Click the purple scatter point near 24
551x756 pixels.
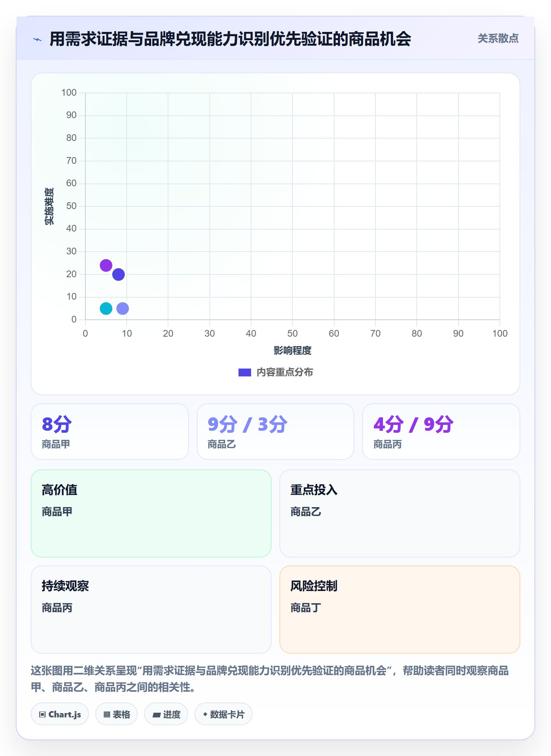(106, 265)
